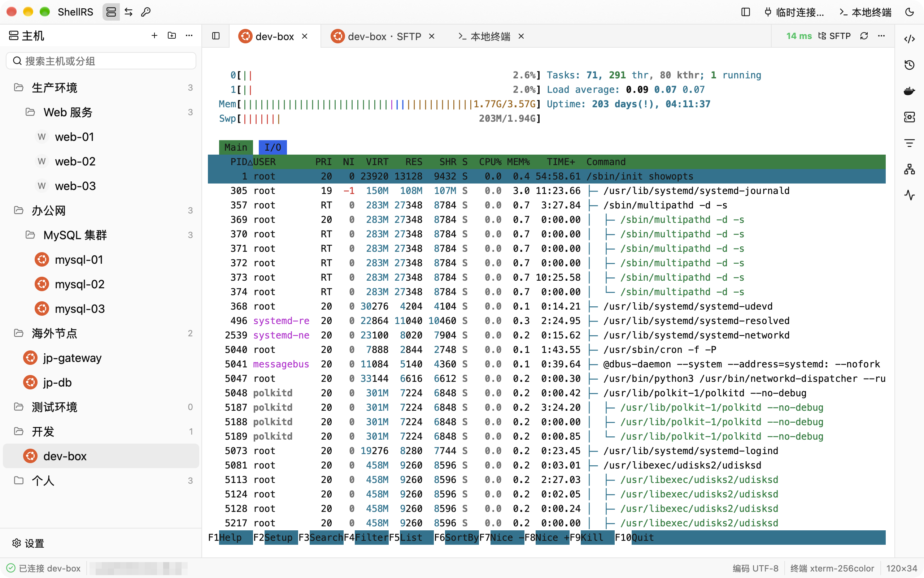Create a new host group folder icon
Image resolution: width=924 pixels, height=578 pixels.
point(172,35)
